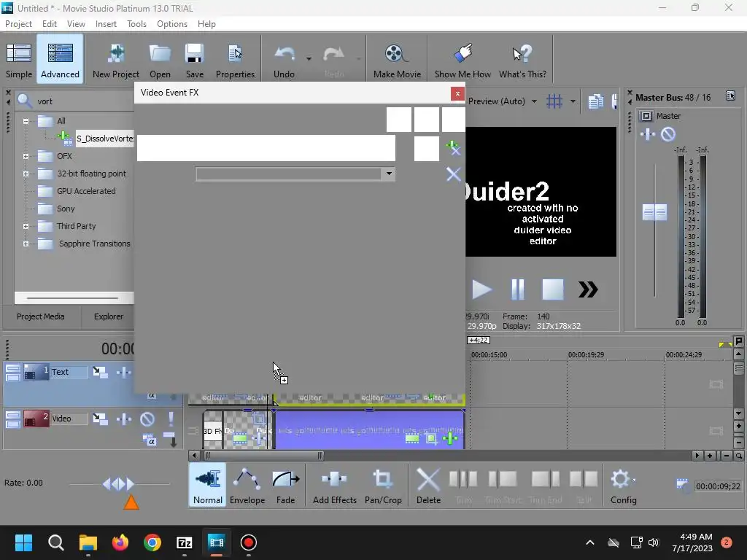Pause the preview playback
The image size is (747, 560).
point(517,289)
